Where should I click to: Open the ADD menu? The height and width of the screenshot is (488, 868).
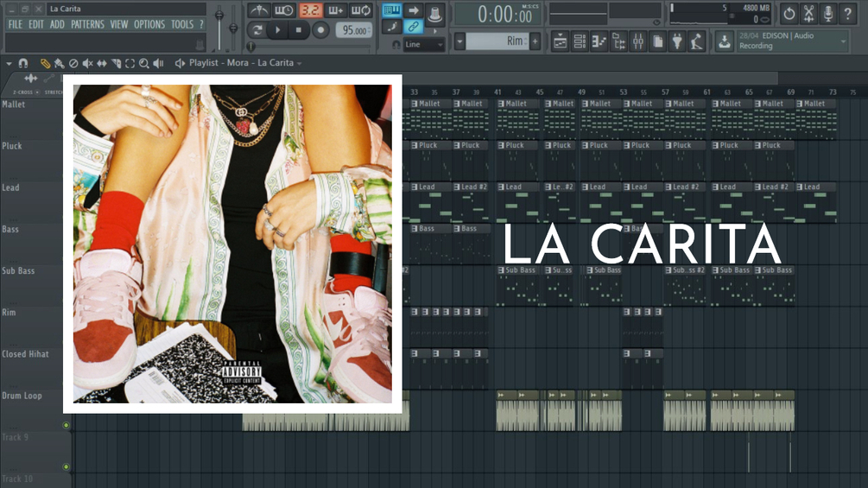[57, 24]
